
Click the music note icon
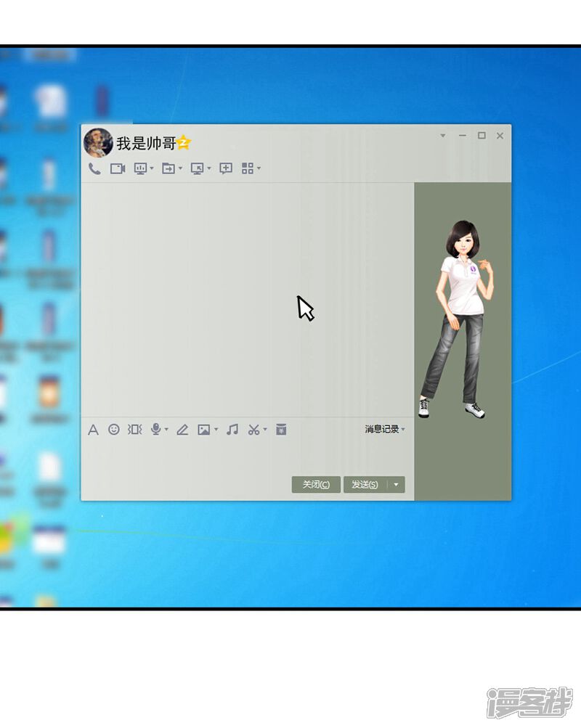(x=232, y=430)
